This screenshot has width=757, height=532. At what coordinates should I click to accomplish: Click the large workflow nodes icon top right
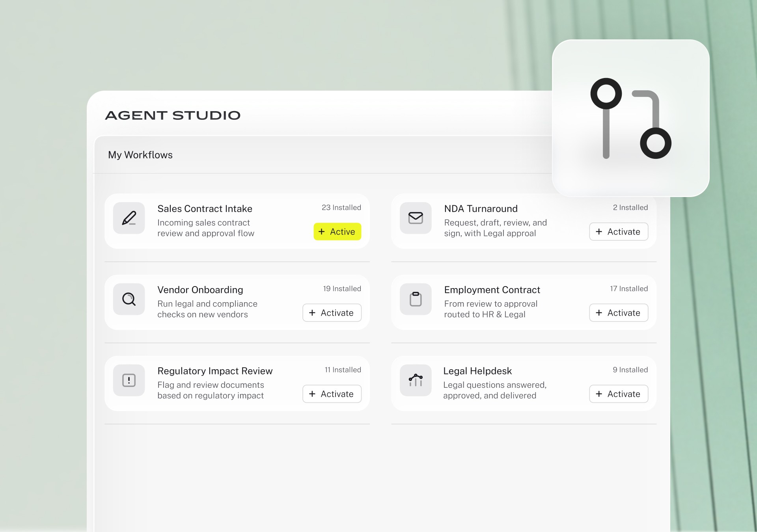click(x=630, y=118)
